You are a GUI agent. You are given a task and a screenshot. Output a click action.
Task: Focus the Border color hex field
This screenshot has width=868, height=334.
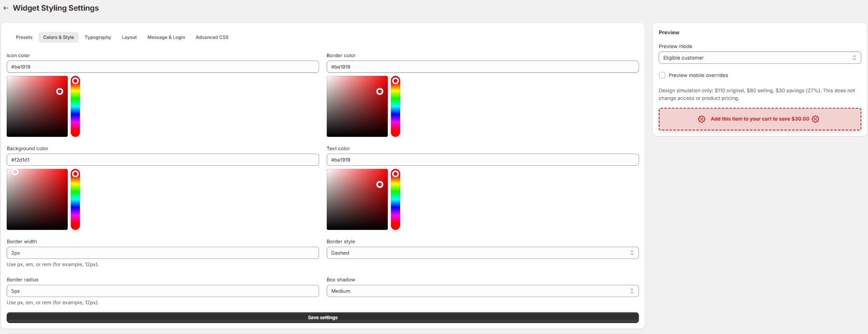(x=483, y=67)
